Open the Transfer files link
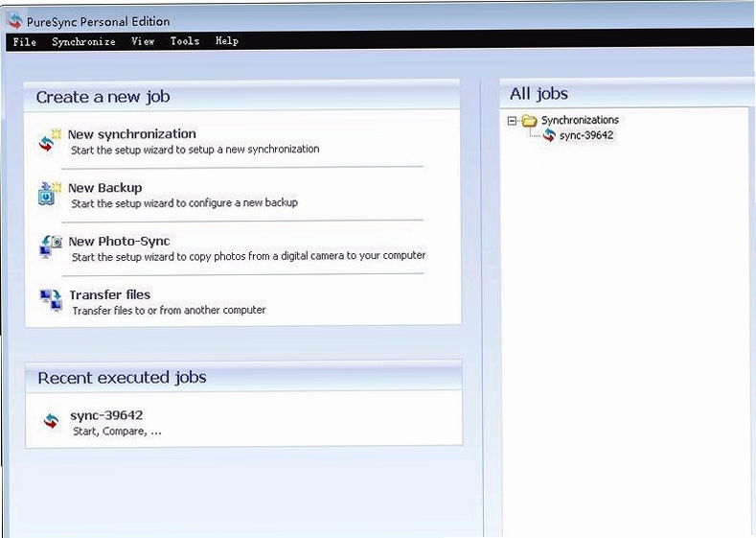The height and width of the screenshot is (538, 756). coord(109,294)
